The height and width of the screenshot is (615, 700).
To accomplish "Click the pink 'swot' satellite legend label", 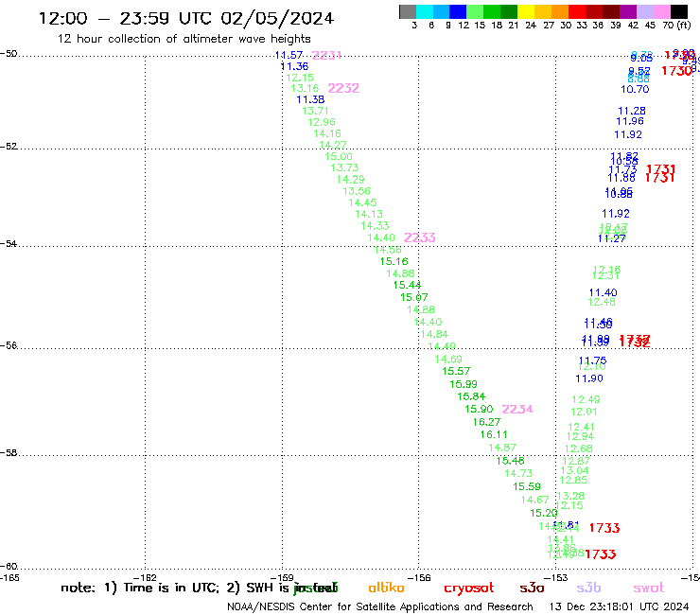I will click(649, 589).
